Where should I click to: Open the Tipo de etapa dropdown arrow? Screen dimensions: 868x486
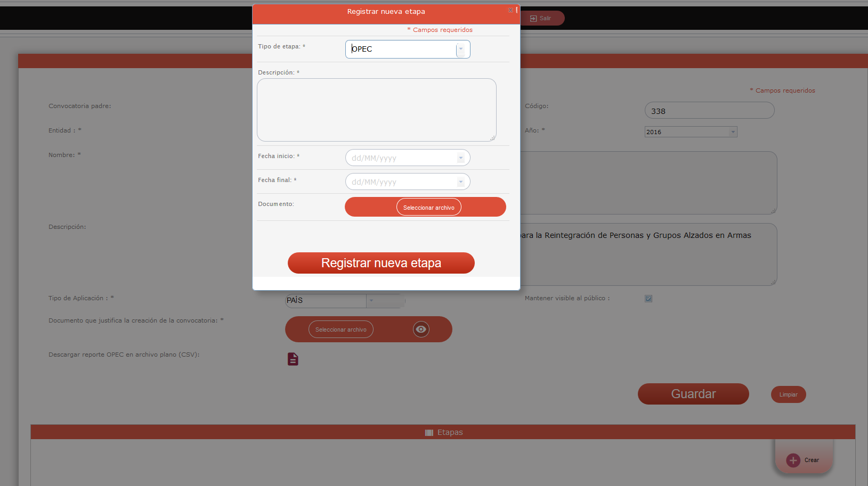point(461,49)
